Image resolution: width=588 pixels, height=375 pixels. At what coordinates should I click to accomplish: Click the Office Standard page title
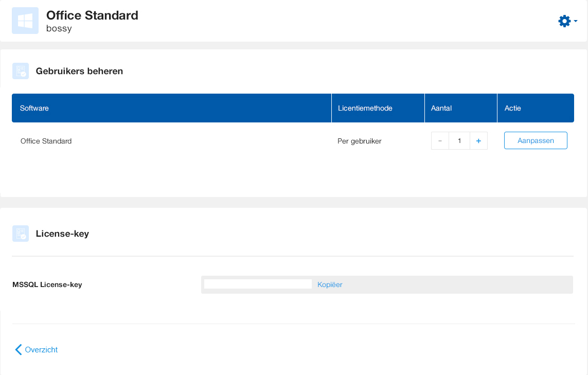point(92,15)
